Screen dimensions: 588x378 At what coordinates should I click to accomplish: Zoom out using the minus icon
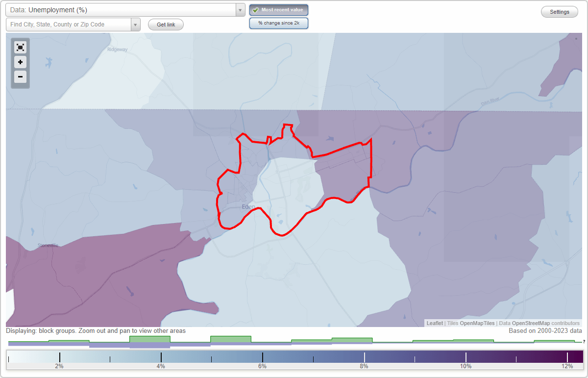pos(20,77)
